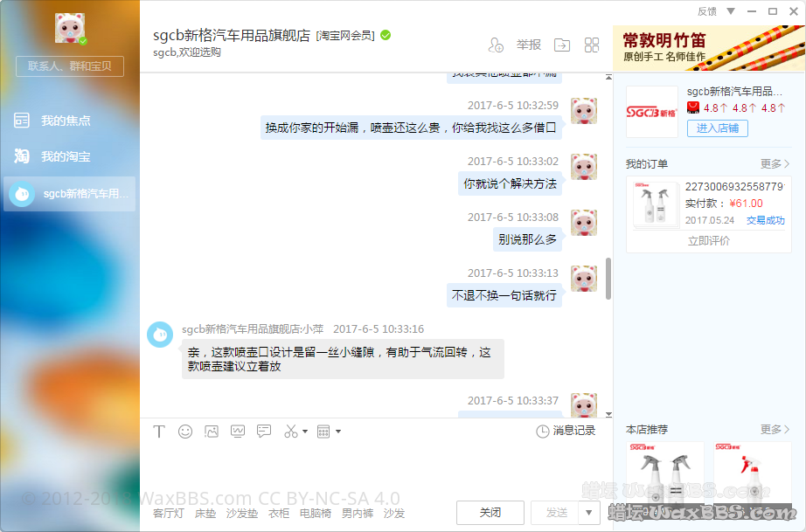Screen dimensions: 806x532
Task: Click the add contact icon
Action: pyautogui.click(x=496, y=45)
